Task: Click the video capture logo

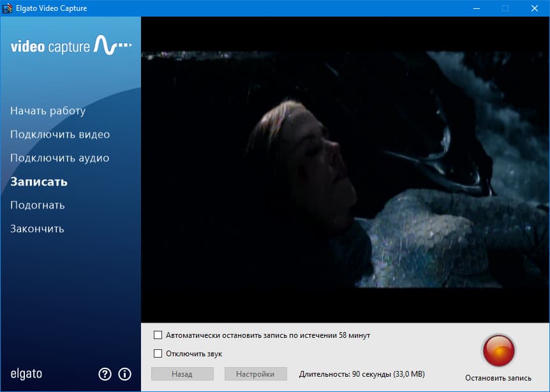Action: pyautogui.click(x=71, y=45)
